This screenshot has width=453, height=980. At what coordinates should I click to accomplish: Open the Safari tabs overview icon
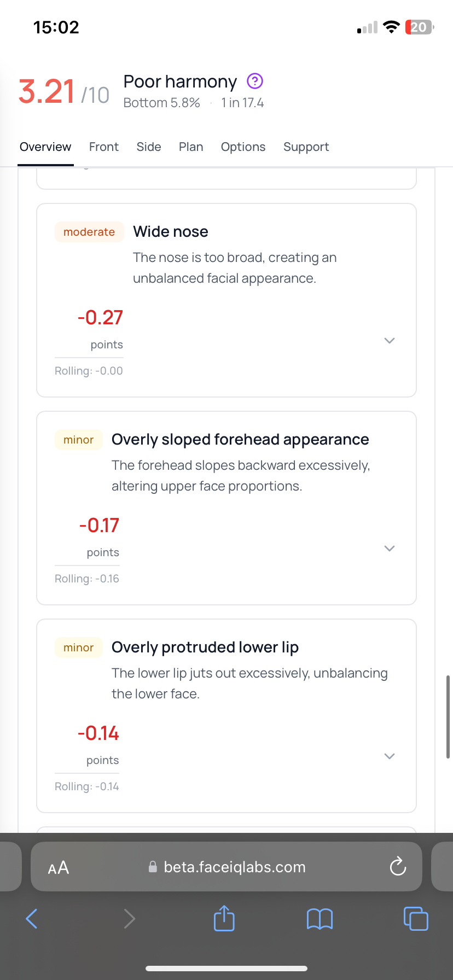[x=416, y=919]
